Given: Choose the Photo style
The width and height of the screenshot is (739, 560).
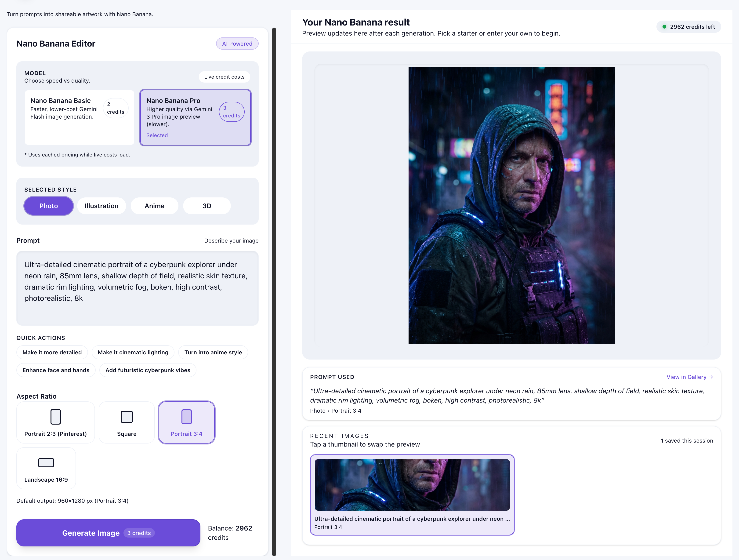Looking at the screenshot, I should [x=48, y=206].
